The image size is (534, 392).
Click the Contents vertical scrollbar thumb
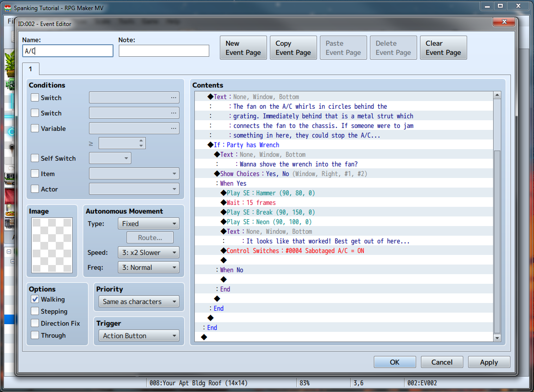coord(497,241)
